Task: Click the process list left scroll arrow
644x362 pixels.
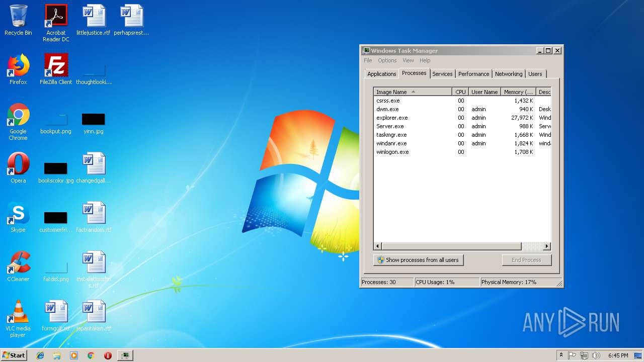Action: (377, 246)
